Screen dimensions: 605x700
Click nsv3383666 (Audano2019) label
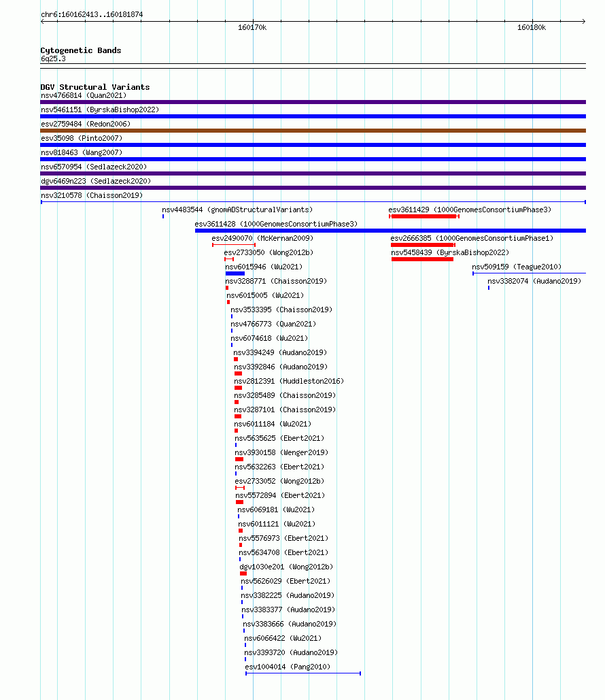click(x=290, y=624)
